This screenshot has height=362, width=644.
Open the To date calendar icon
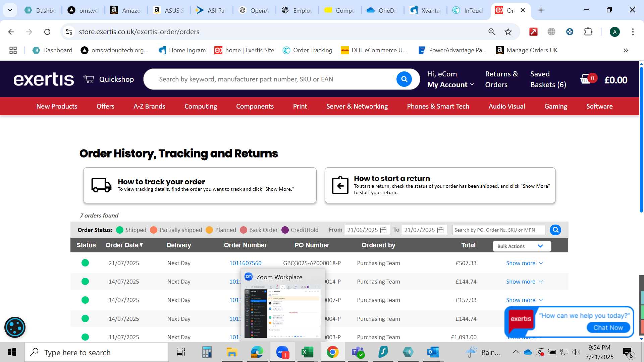pyautogui.click(x=440, y=230)
